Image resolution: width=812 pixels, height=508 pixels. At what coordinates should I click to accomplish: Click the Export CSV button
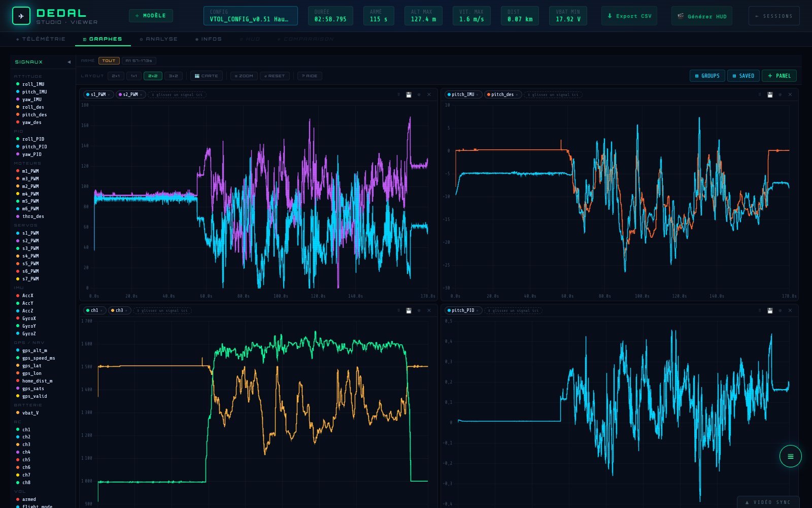(629, 16)
